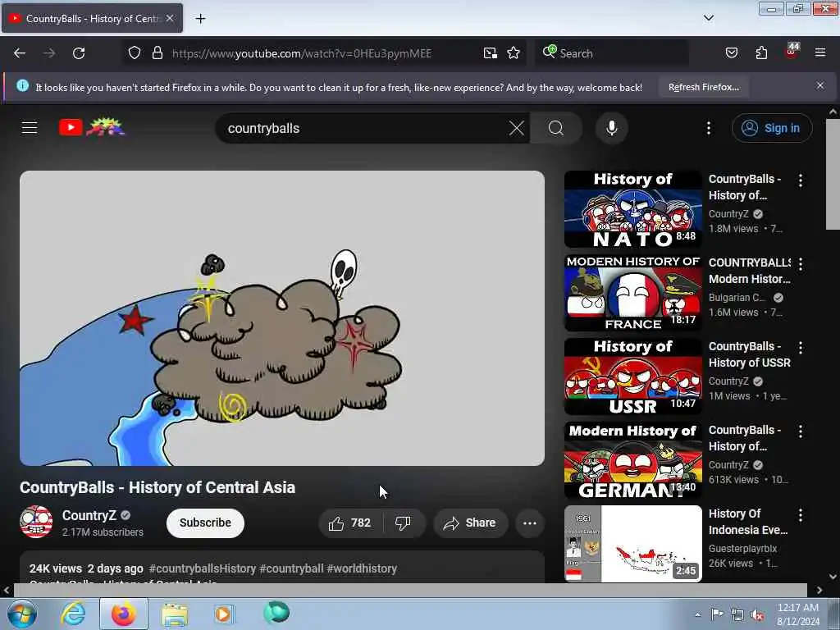Open the extension icon showing badge 44
The width and height of the screenshot is (840, 630).
point(792,52)
